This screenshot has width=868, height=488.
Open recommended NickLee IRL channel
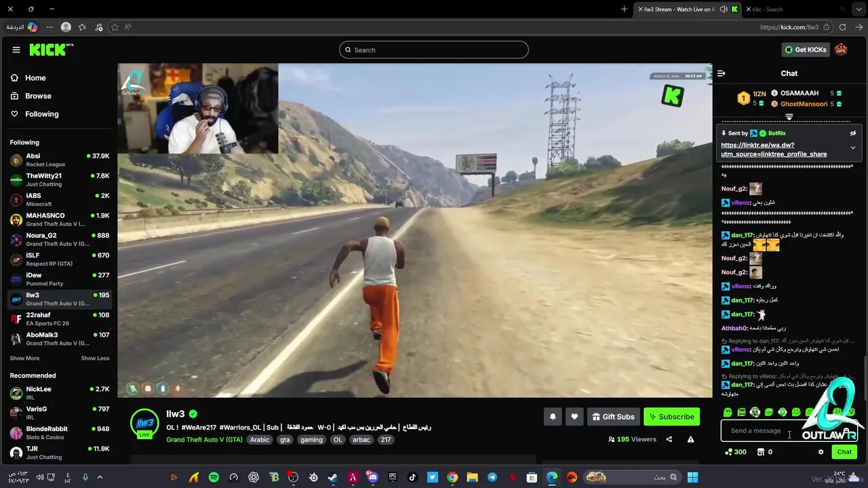tap(59, 392)
